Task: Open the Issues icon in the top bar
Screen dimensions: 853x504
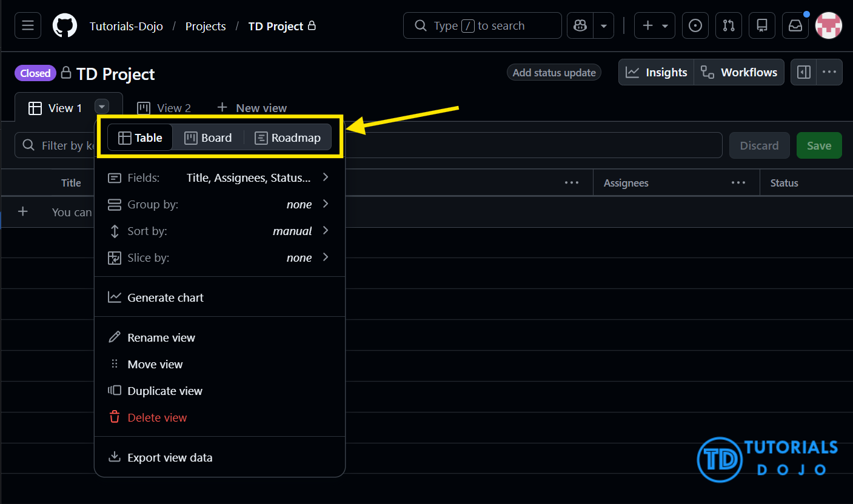Action: click(x=695, y=25)
